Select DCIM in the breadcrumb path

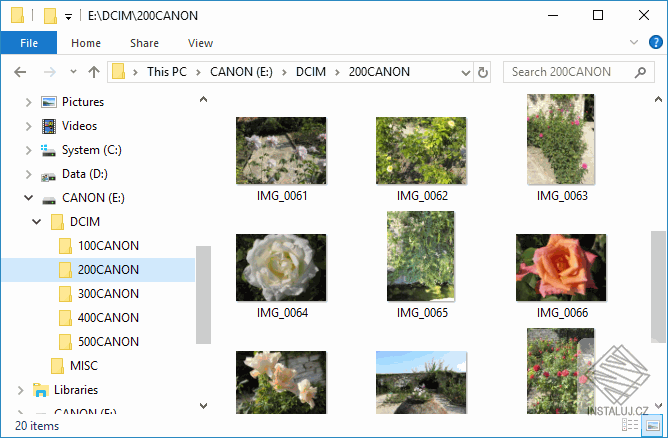coord(311,72)
